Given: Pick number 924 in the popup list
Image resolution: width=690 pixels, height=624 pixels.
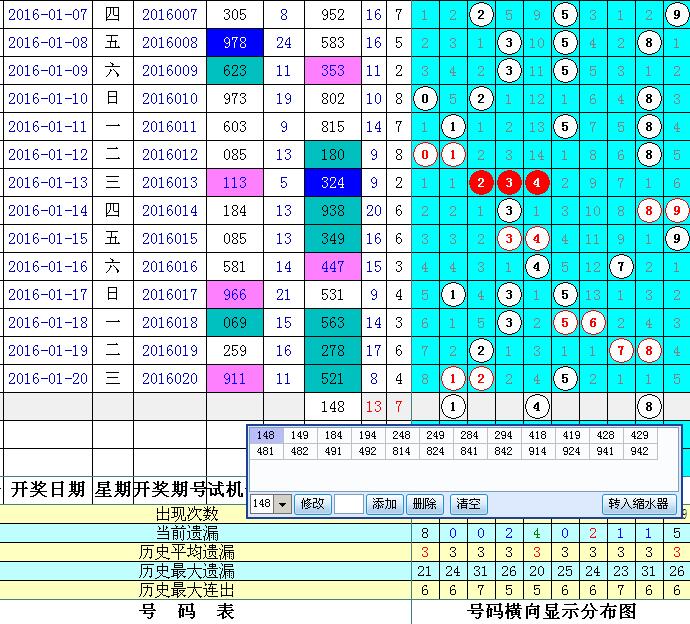Looking at the screenshot, I should pos(571,451).
